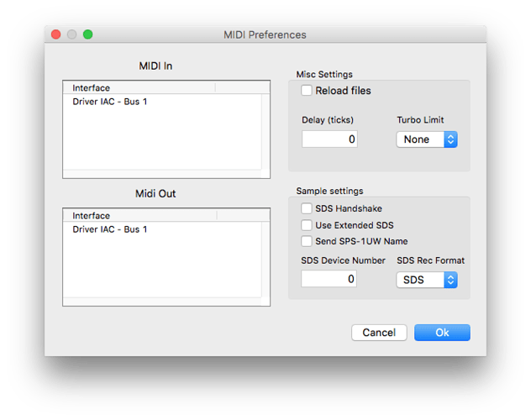Viewport: 531px width, 420px height.
Task: Toggle the SDS Handshake checkbox
Action: [x=307, y=208]
